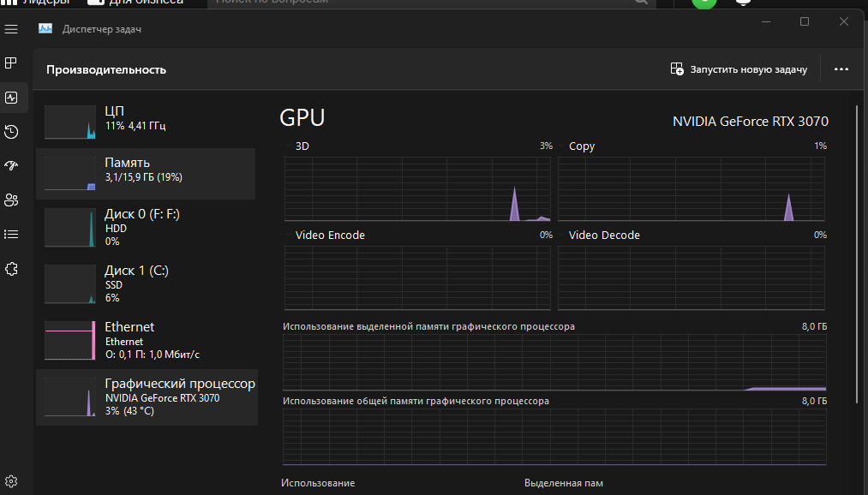This screenshot has height=495, width=868.
Task: Maximize the Task Manager window
Action: (x=805, y=21)
